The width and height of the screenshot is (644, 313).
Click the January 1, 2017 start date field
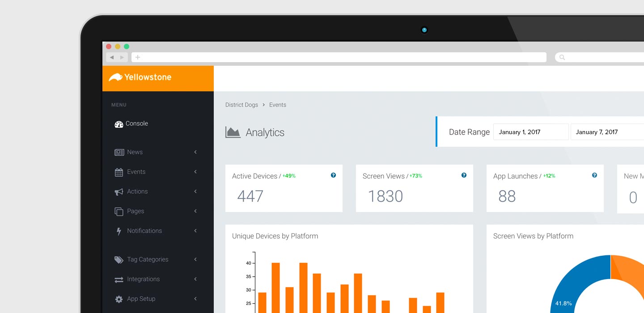tap(531, 132)
